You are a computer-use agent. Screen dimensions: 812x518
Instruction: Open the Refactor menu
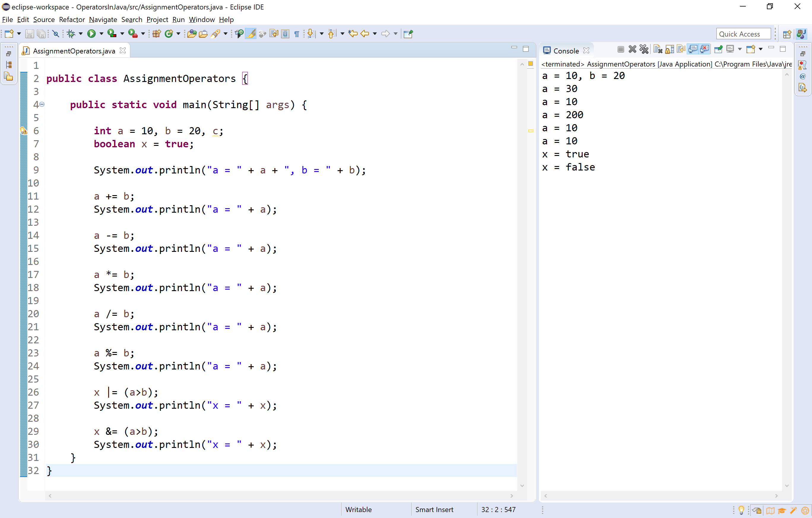pos(72,20)
